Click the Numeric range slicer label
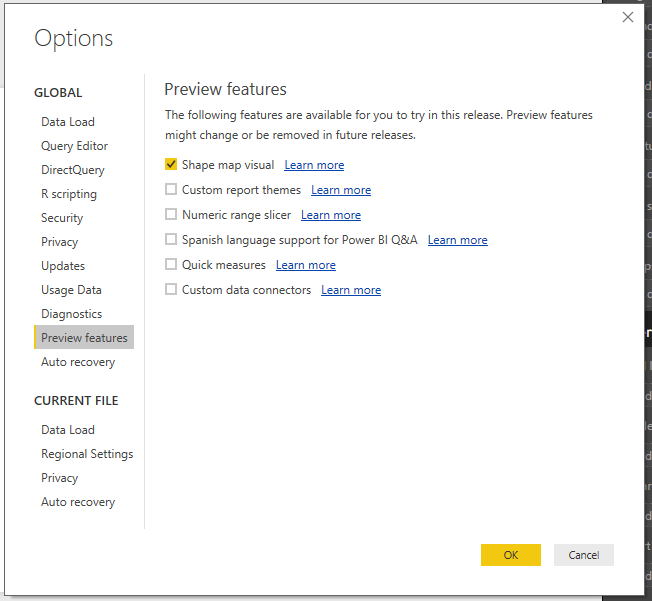 pyautogui.click(x=236, y=215)
